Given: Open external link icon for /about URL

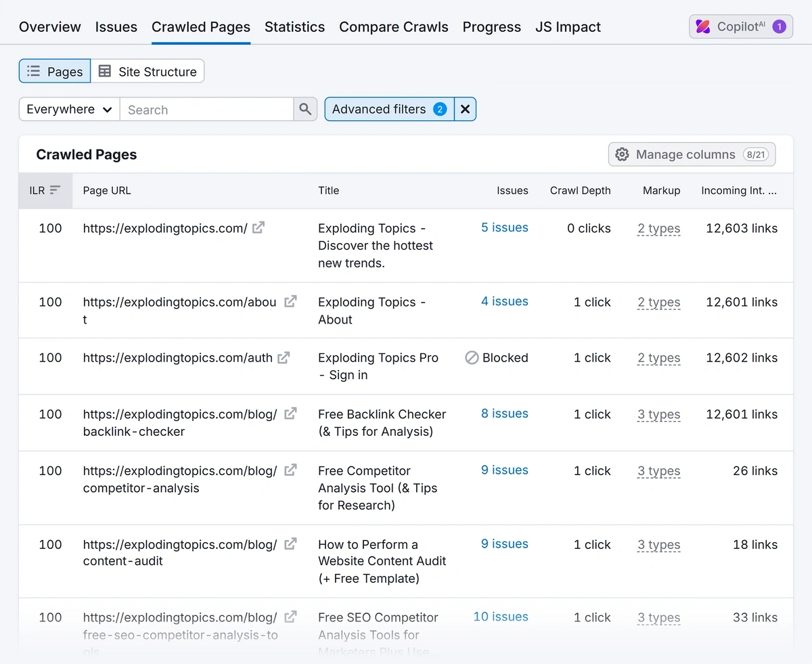Looking at the screenshot, I should click(x=290, y=302).
